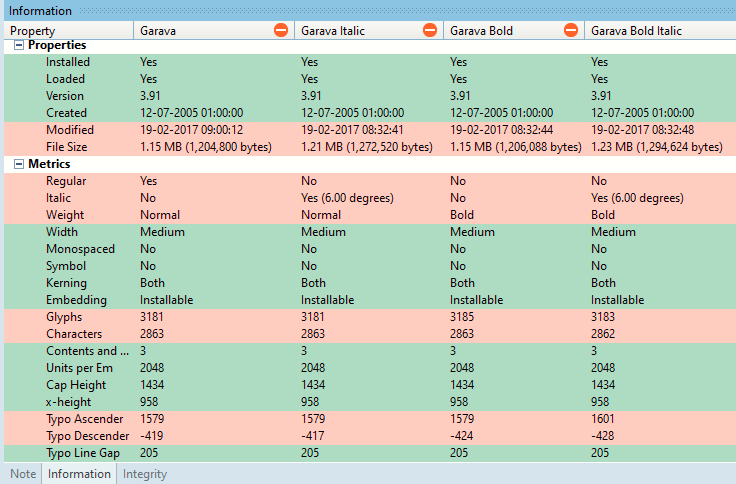Select the Monospaced row label

coord(80,249)
